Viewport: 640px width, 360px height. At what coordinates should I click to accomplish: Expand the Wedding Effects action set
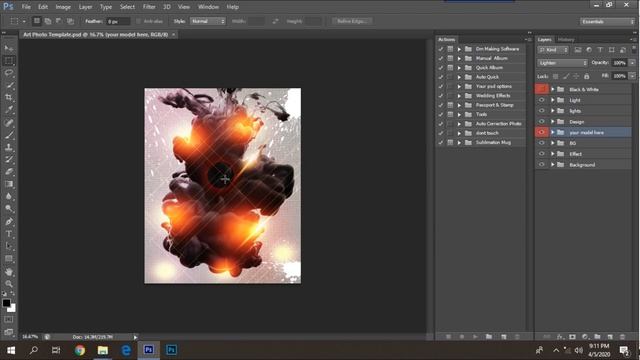459,96
